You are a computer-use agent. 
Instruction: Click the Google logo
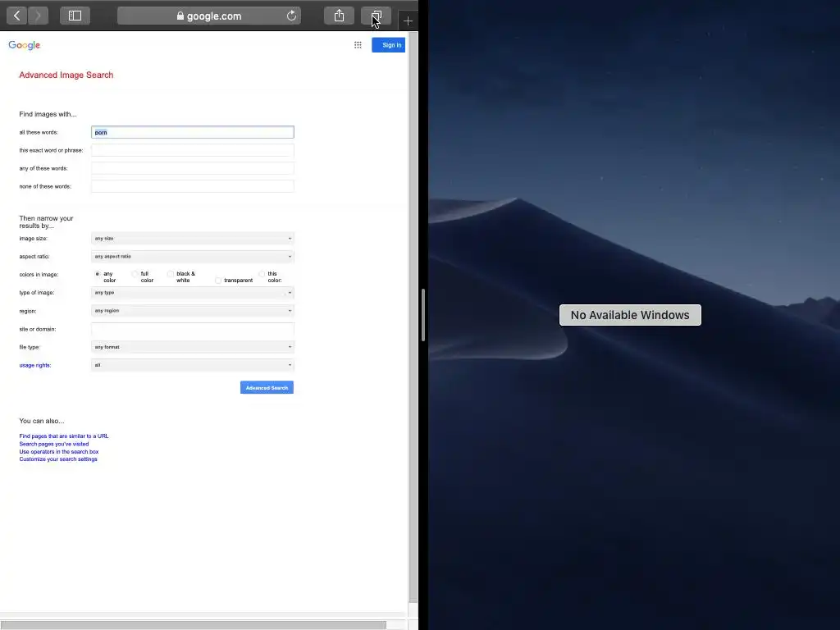[x=24, y=45]
